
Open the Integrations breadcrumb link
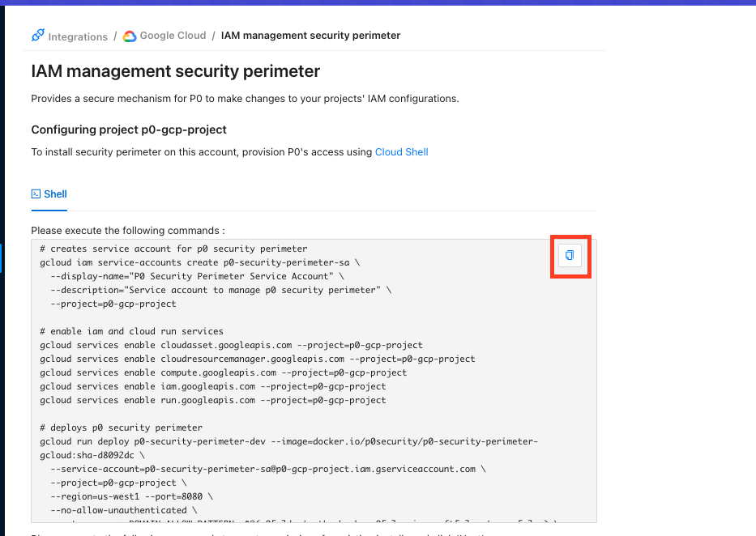click(77, 36)
